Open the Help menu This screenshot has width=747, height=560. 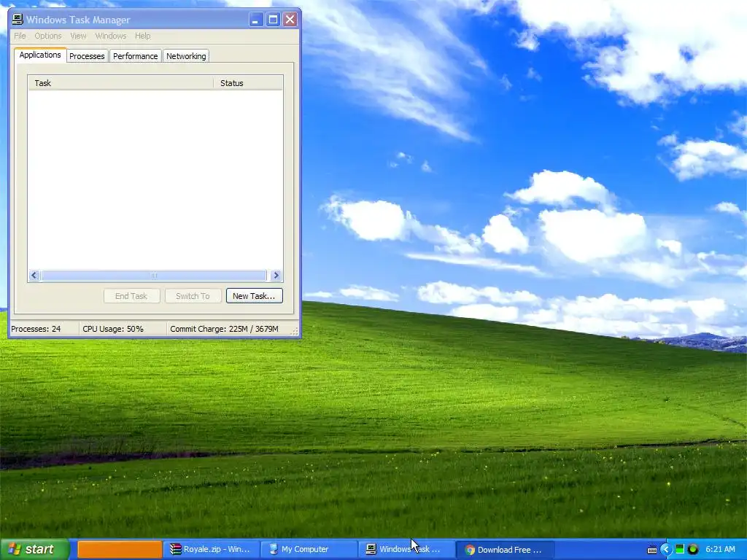point(142,36)
